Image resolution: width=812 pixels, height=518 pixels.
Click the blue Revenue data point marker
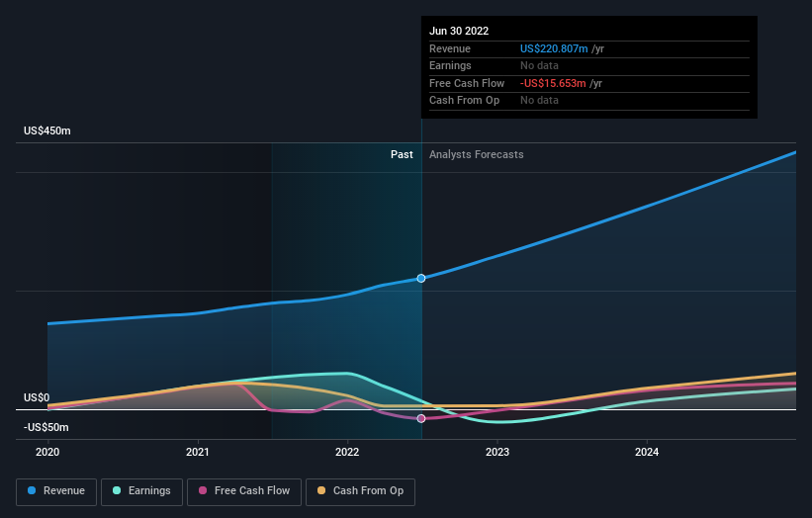[421, 279]
